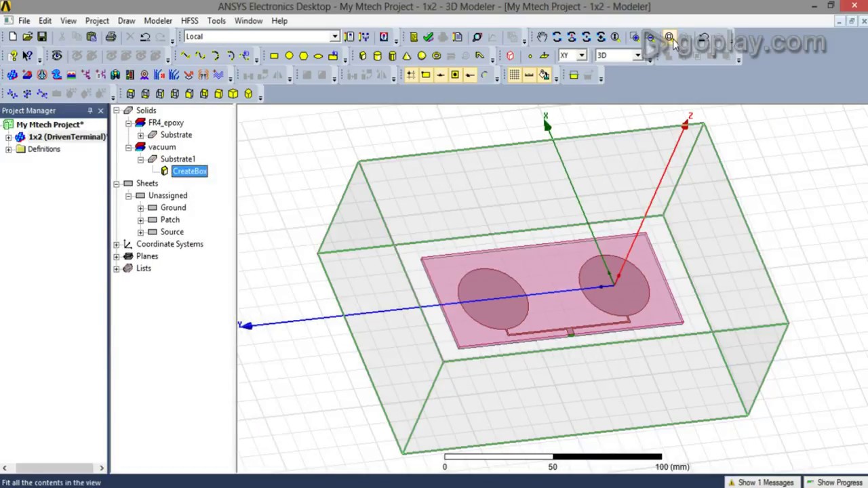
Task: Collapse the FR4_epoxy tree node
Action: 128,123
